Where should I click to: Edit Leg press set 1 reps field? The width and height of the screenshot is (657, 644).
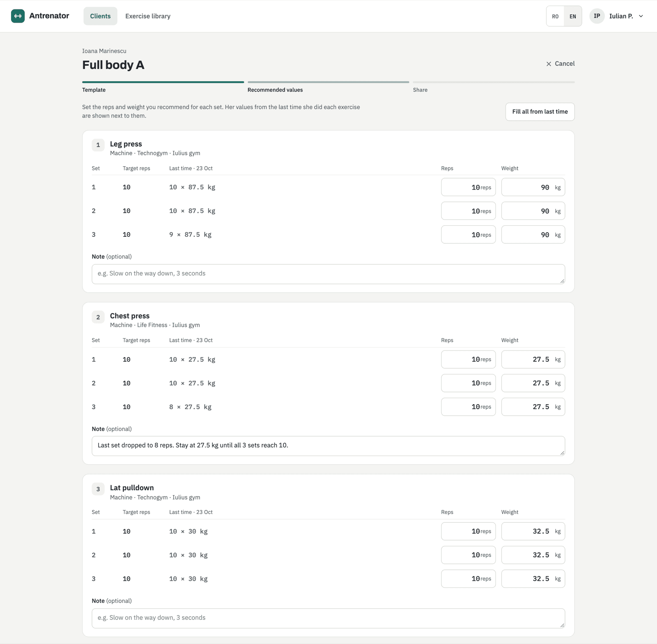(468, 187)
